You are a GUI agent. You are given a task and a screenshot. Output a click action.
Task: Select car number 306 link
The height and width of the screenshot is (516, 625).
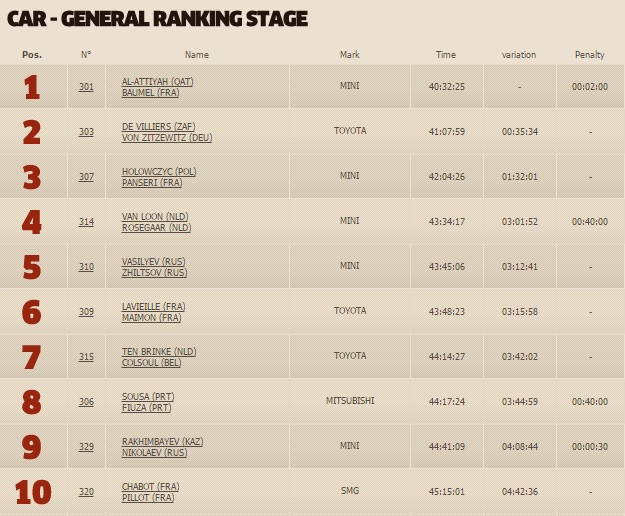86,401
